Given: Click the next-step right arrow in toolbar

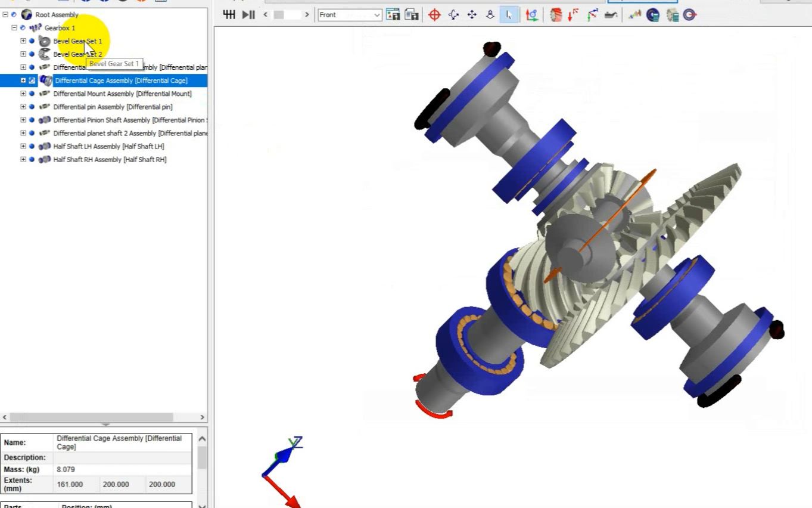Looking at the screenshot, I should [x=307, y=15].
